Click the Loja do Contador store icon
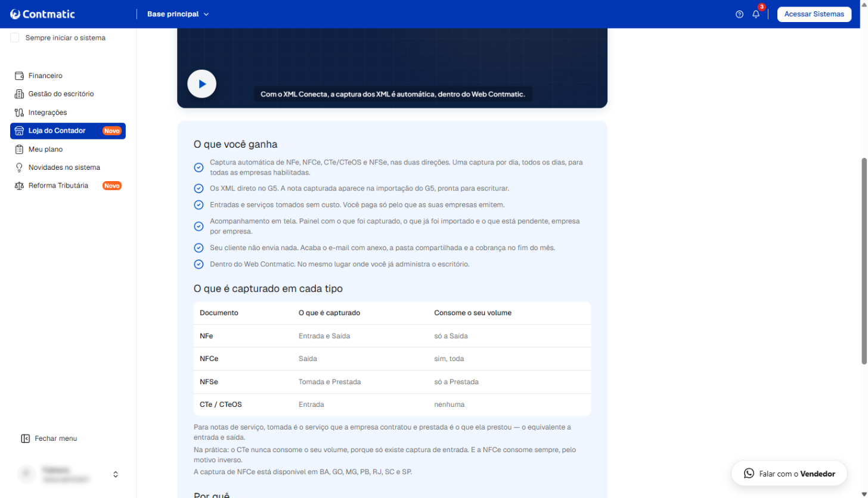 tap(19, 130)
